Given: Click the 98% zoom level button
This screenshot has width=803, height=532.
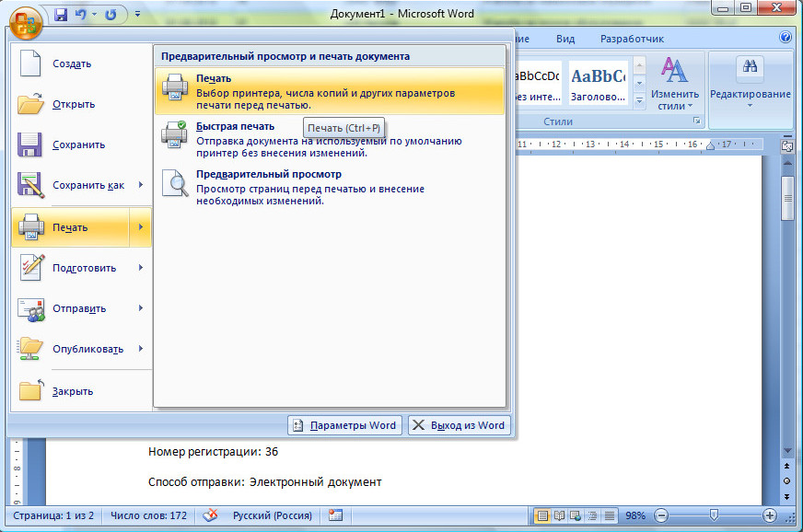Looking at the screenshot, I should (x=635, y=515).
